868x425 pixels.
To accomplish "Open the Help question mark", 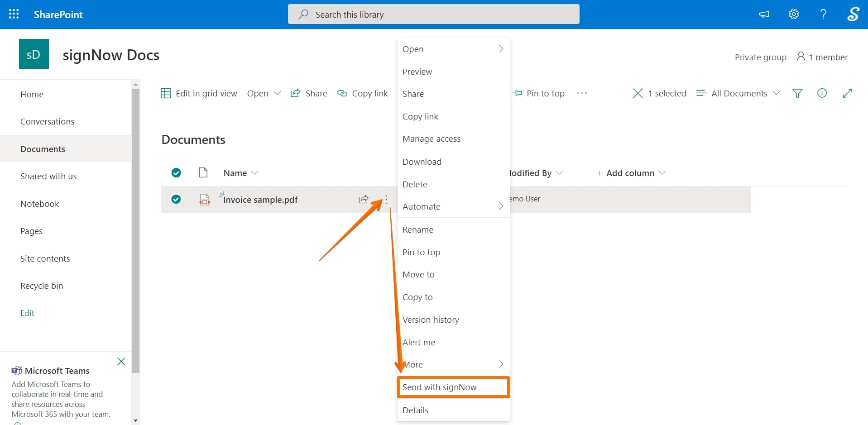I will point(823,14).
